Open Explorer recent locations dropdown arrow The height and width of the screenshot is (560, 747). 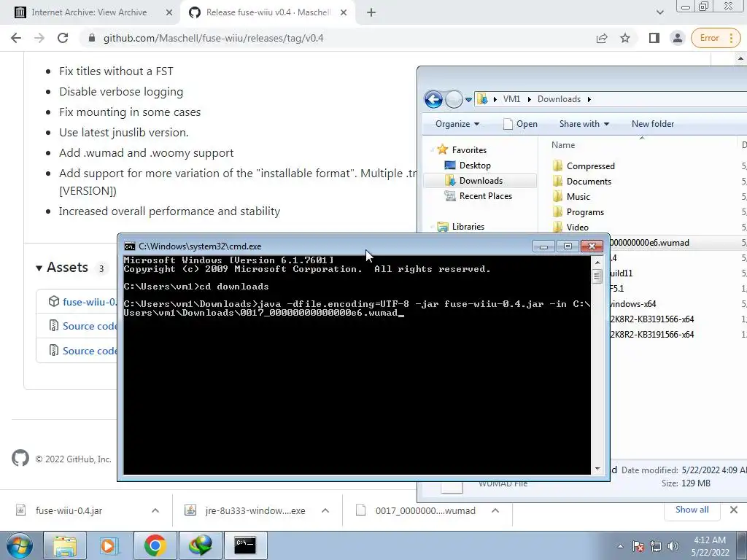(x=468, y=99)
